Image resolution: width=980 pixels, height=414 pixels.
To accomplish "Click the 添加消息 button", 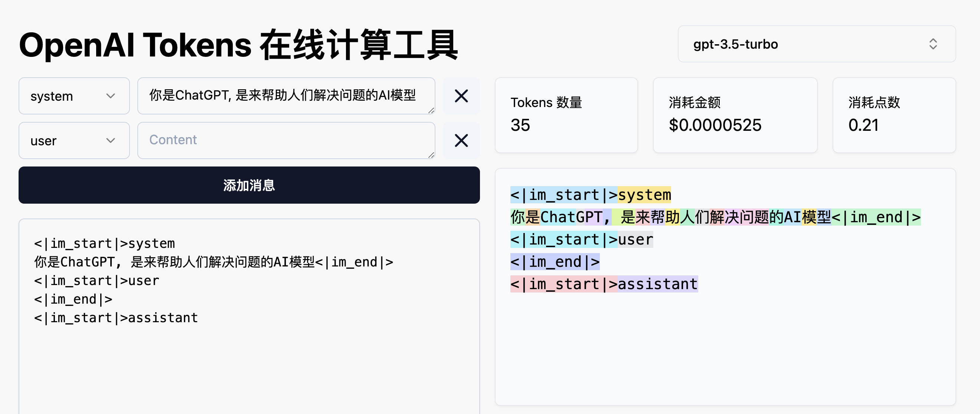I will [x=249, y=185].
